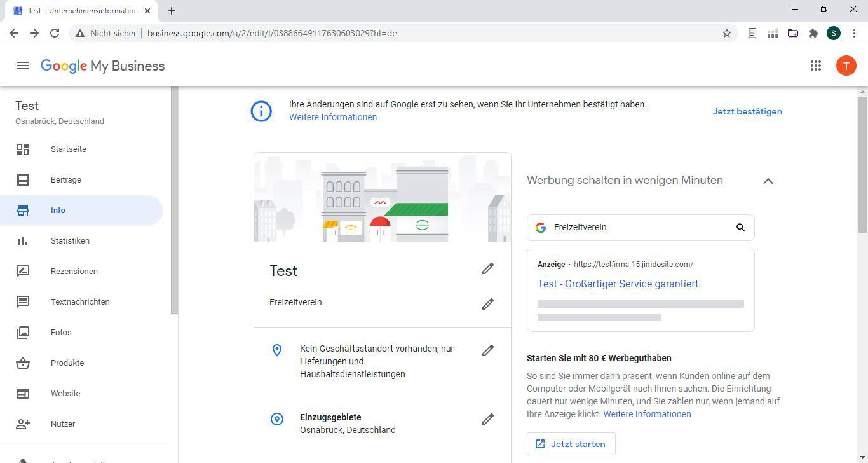Bookmark this page with the star
The image size is (868, 463).
pyautogui.click(x=727, y=33)
